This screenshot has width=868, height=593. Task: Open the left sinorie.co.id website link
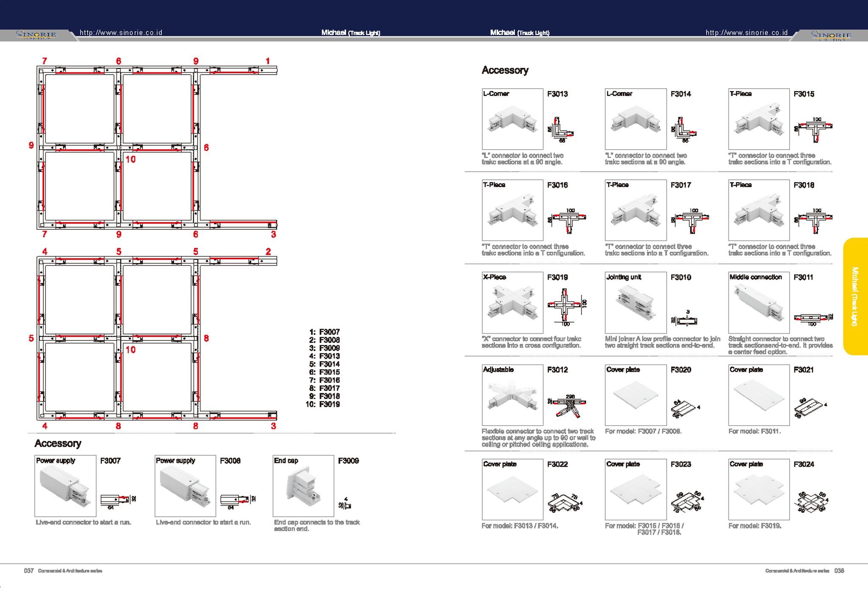coord(121,33)
